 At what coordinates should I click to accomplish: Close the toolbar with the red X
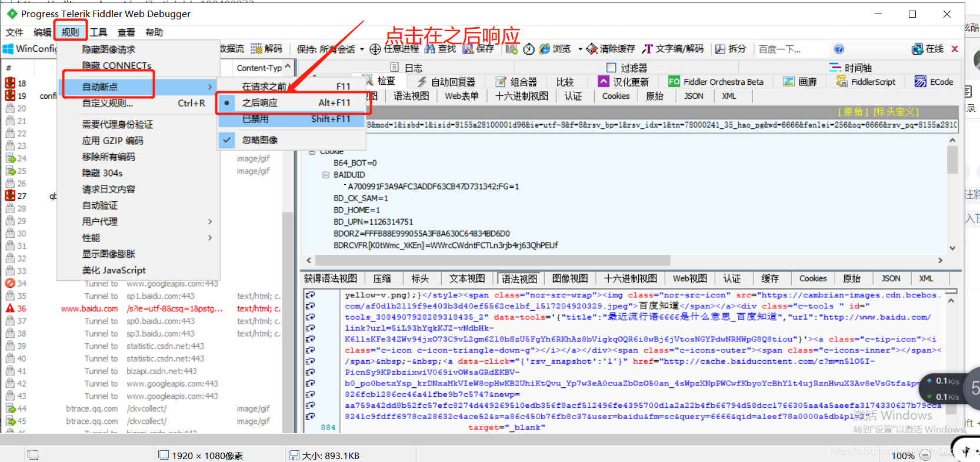pos(955,49)
